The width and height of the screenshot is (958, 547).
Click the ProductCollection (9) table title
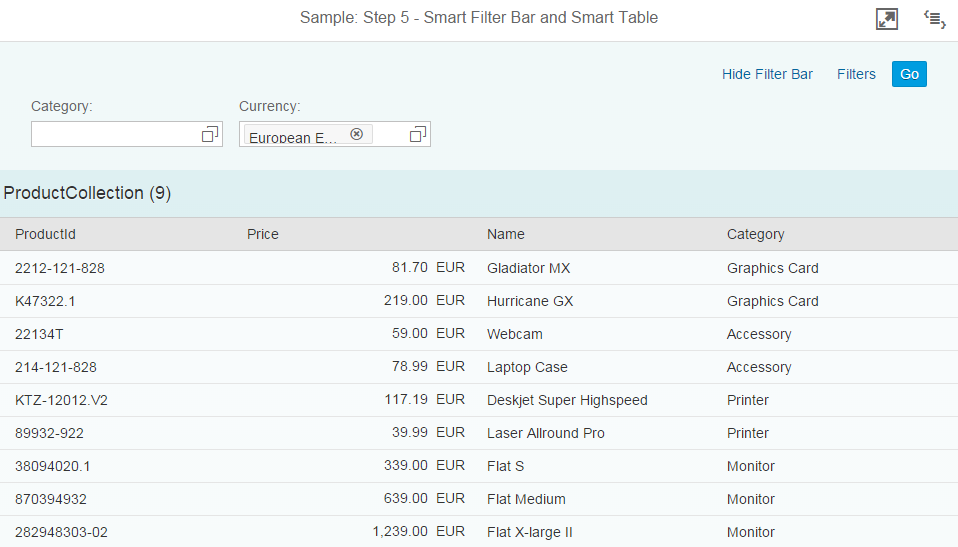pos(88,193)
